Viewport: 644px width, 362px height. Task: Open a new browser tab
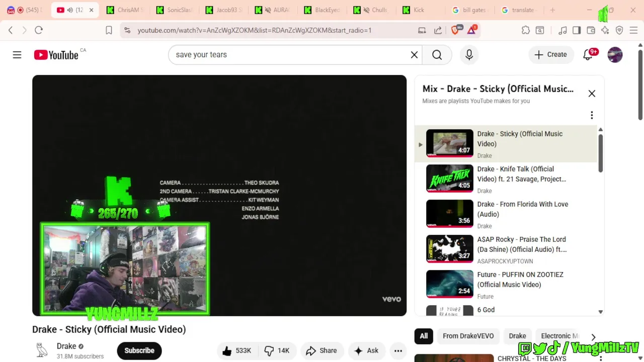(x=552, y=10)
